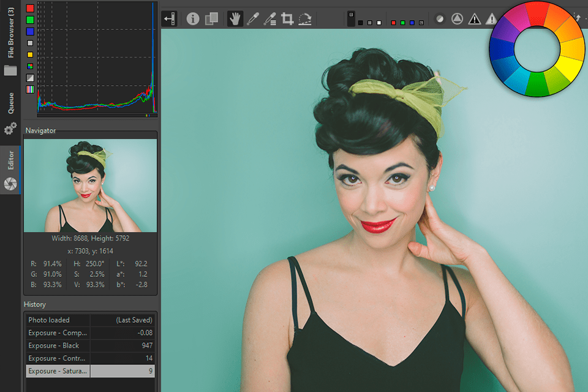The width and height of the screenshot is (588, 392).
Task: Toggle the green histogram channel
Action: point(30,20)
